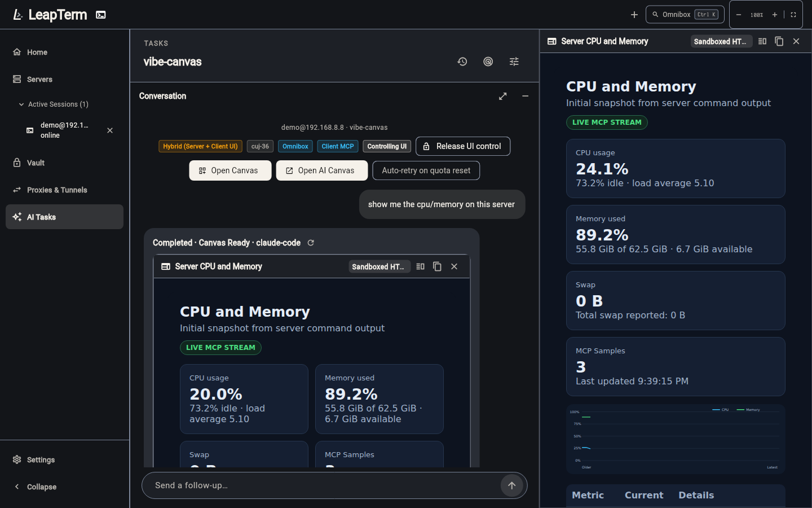Screen dimensions: 812x508
Task: Click the terminal icon beside LeapTerm logo
Action: pos(101,15)
